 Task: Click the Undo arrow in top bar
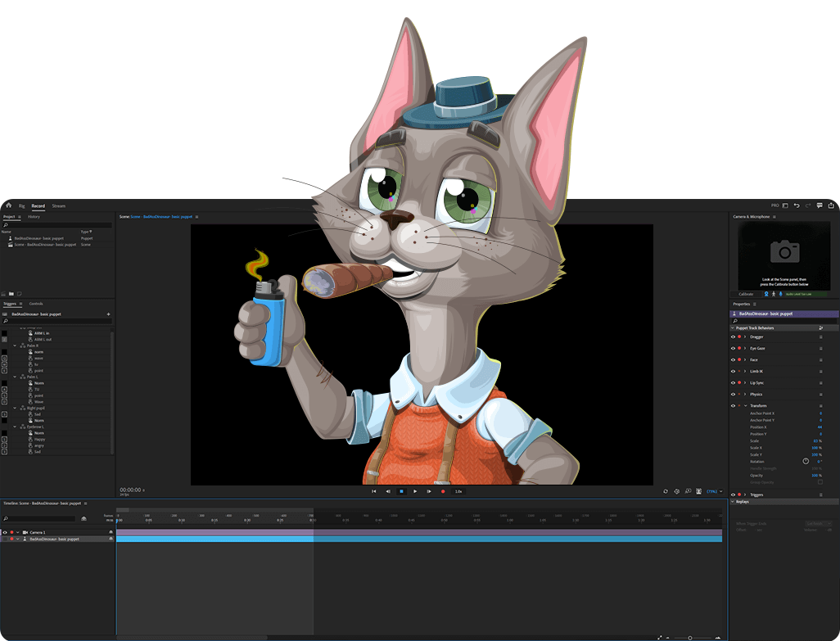click(797, 205)
